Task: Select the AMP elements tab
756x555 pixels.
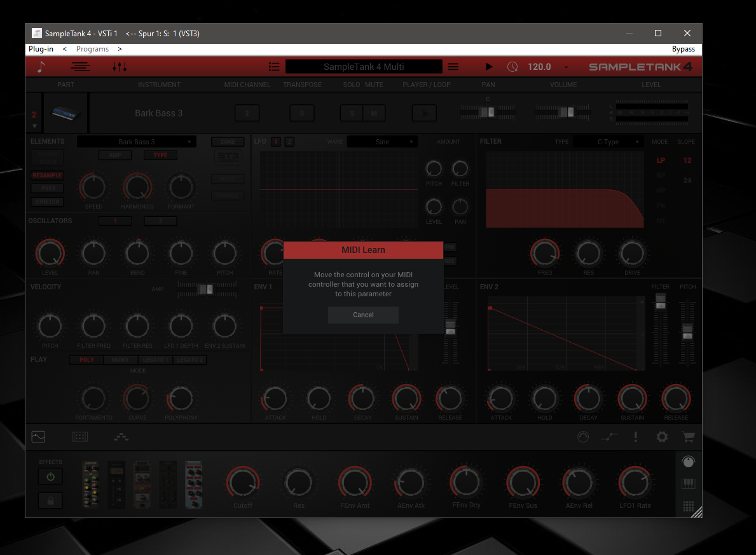Action: pyautogui.click(x=114, y=155)
